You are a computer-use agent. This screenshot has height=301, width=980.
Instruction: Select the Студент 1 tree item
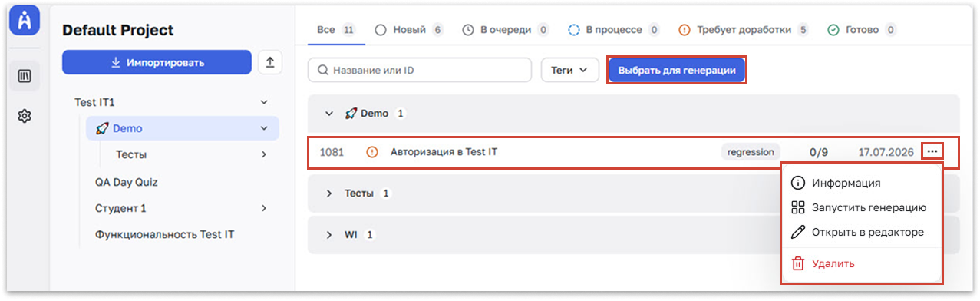120,208
